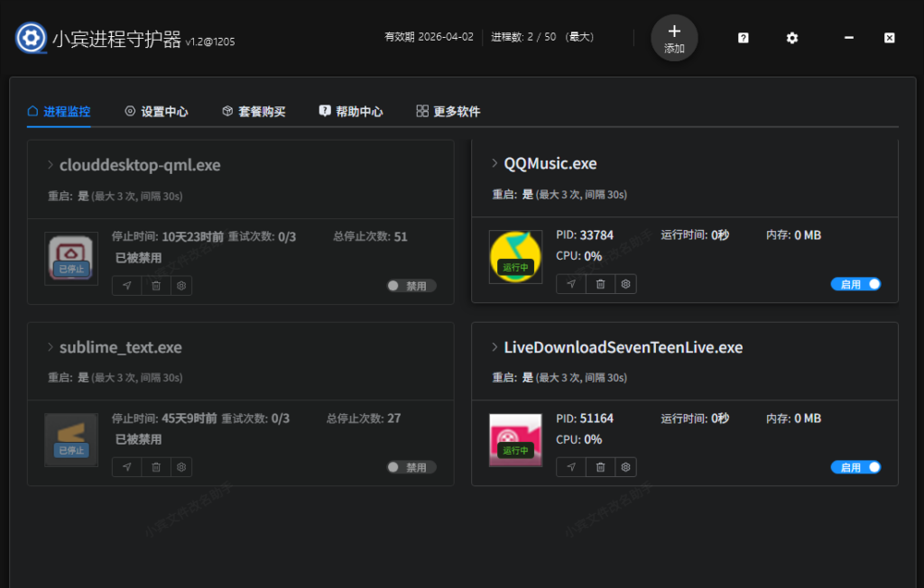Click the locate arrow for clouddesktop-qml.exe
The height and width of the screenshot is (588, 924).
click(126, 285)
